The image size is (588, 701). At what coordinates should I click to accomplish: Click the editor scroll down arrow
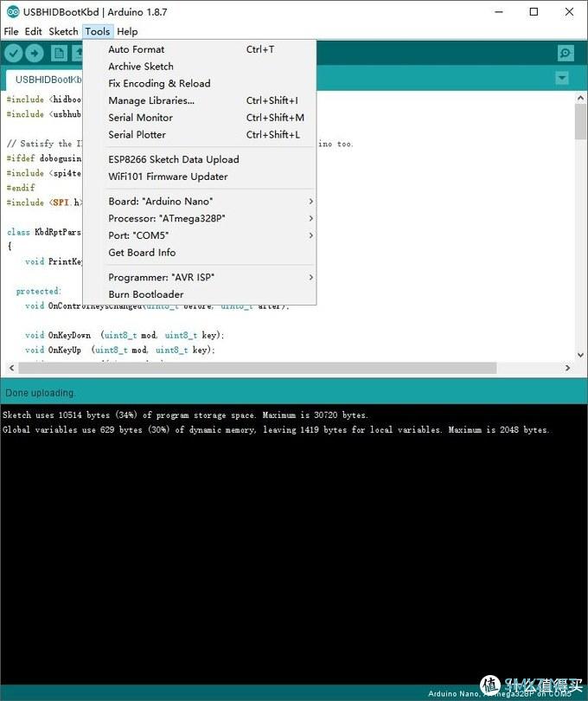pos(580,356)
